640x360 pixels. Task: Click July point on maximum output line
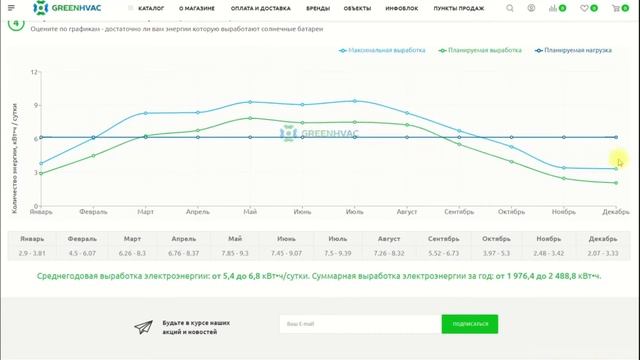tap(355, 101)
